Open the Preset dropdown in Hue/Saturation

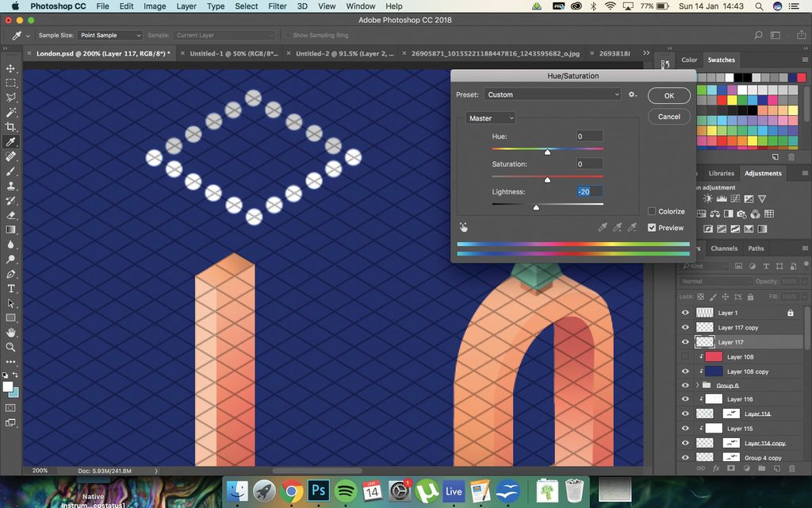pyautogui.click(x=551, y=94)
